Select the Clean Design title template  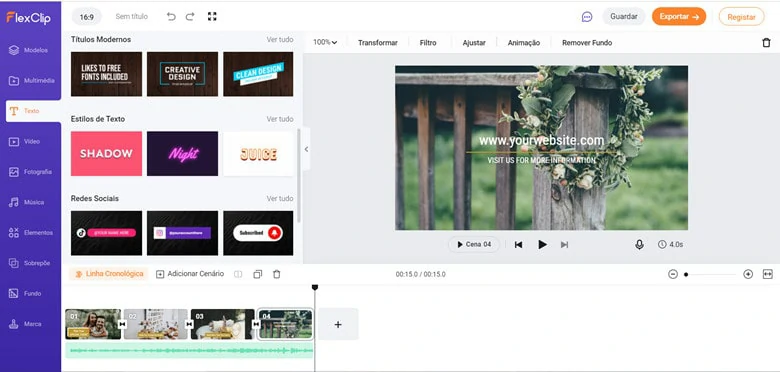click(x=258, y=74)
